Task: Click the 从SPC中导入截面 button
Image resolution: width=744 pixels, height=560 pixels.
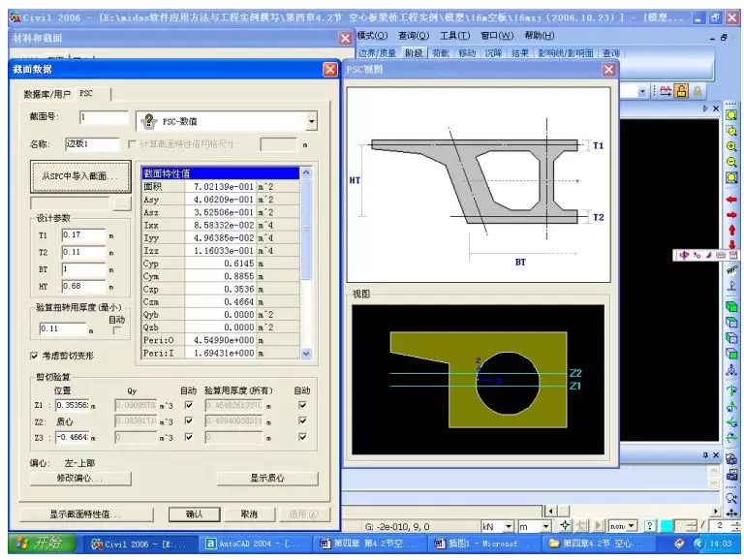Action: click(x=79, y=177)
